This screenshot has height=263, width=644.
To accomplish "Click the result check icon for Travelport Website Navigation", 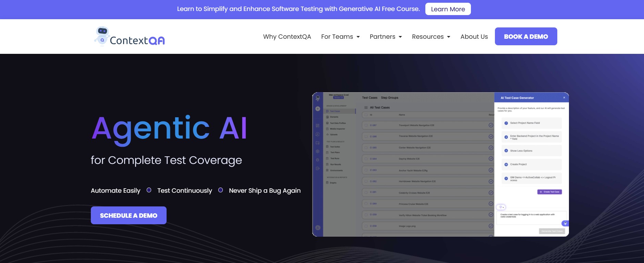I will coord(491,125).
